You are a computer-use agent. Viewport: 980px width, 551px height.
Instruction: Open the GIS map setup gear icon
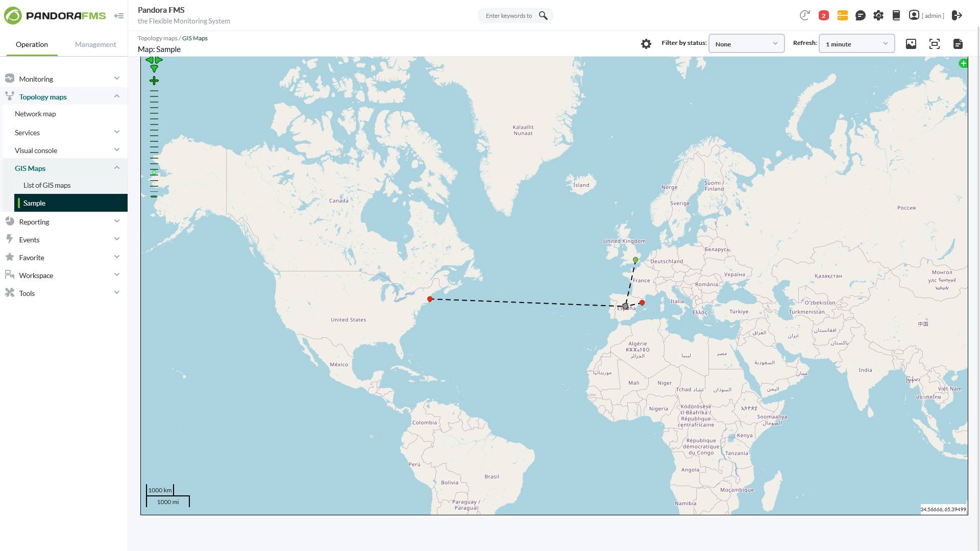coord(646,44)
